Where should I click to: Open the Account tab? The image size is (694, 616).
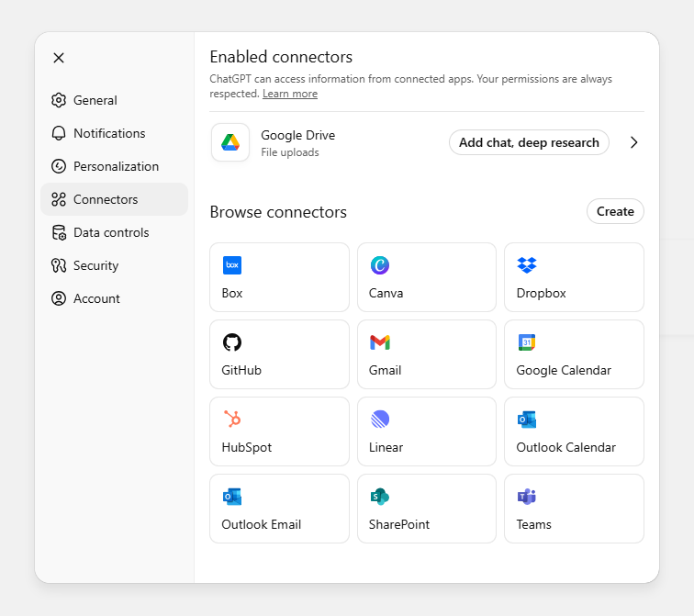pos(114,298)
